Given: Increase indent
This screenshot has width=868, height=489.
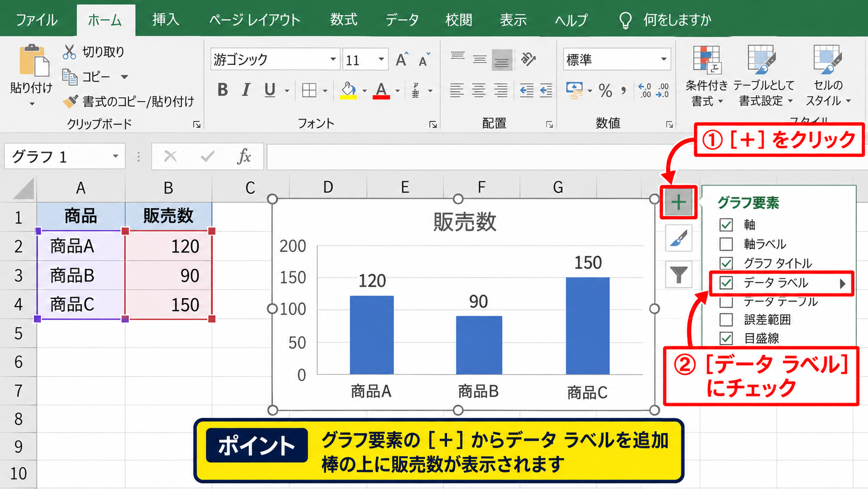Looking at the screenshot, I should [546, 90].
